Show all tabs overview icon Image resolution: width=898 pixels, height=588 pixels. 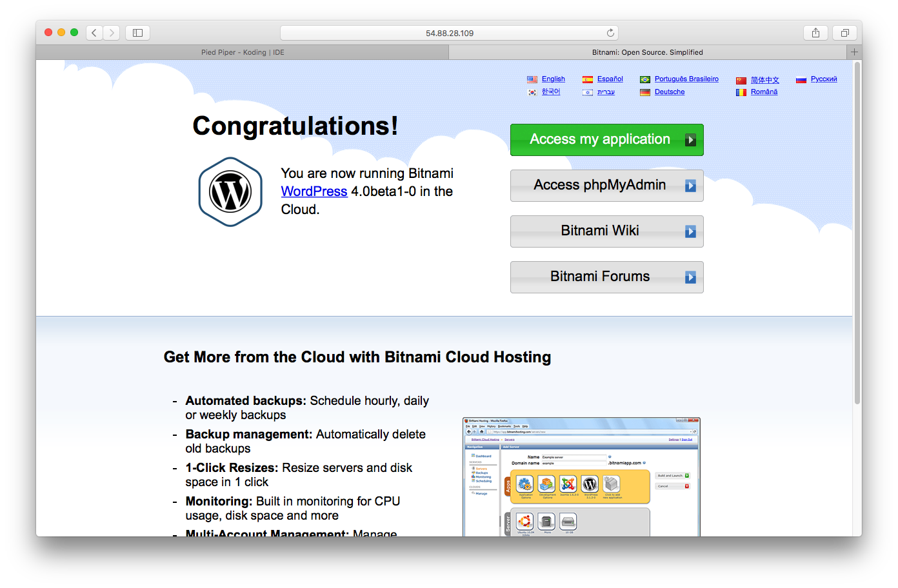click(x=844, y=33)
